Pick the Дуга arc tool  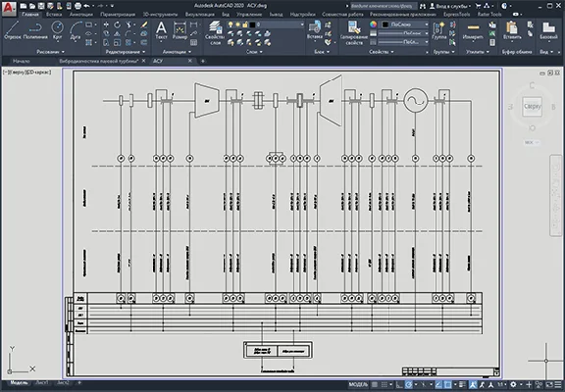tap(76, 30)
